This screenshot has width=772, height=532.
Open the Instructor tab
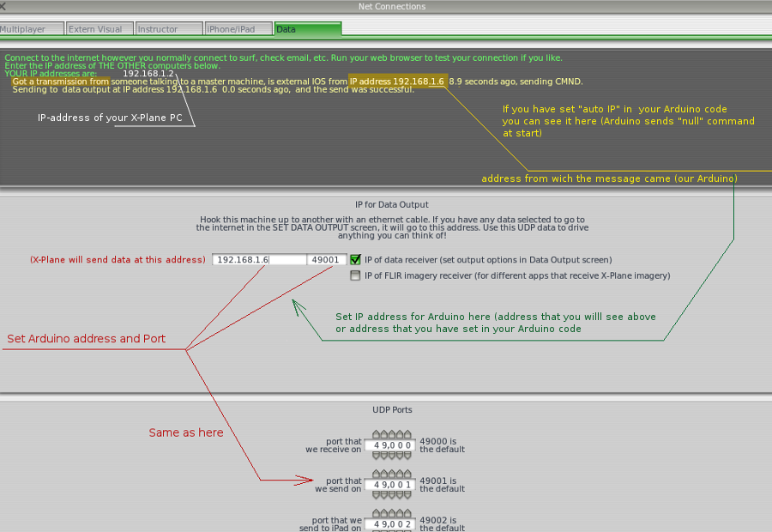click(169, 29)
